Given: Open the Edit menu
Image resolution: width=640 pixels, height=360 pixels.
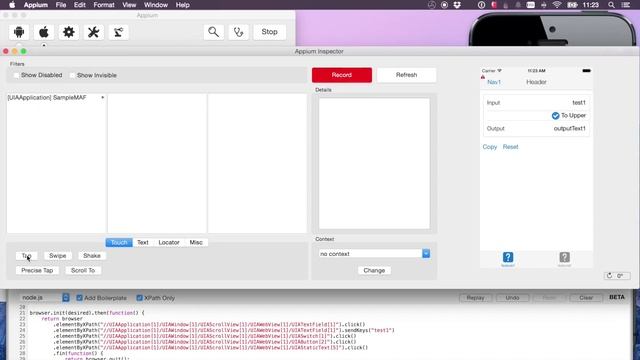Looking at the screenshot, I should tap(80, 5).
